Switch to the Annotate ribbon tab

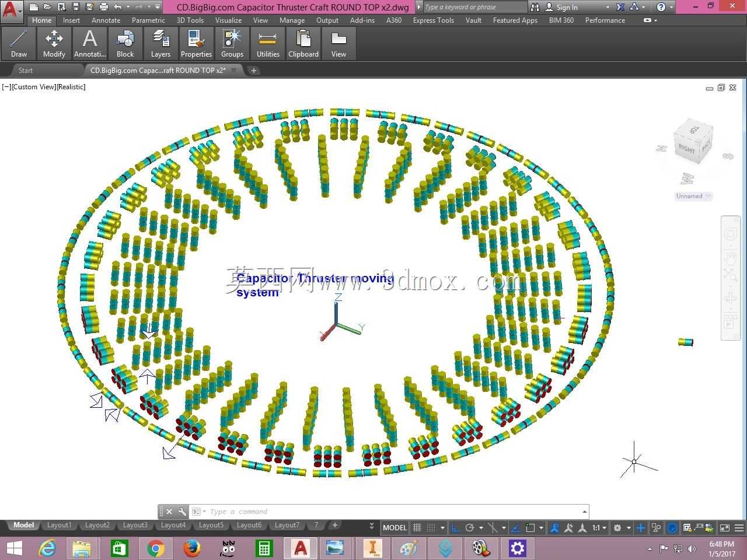106,20
